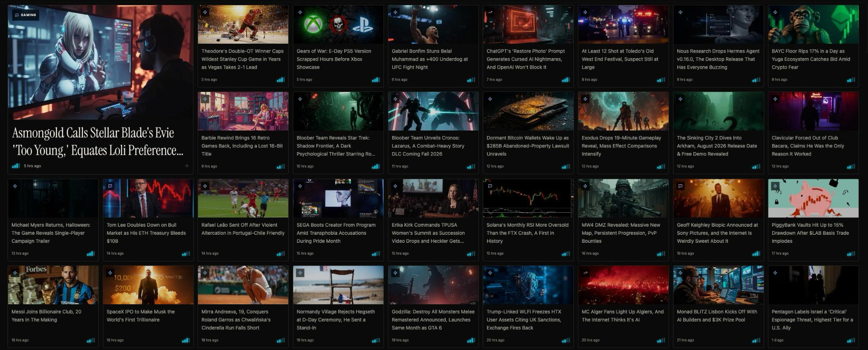Viewport: 868px width, 350px height.
Task: Click the badge icon on the Mirra Andreeva thumbnail
Action: (205, 273)
